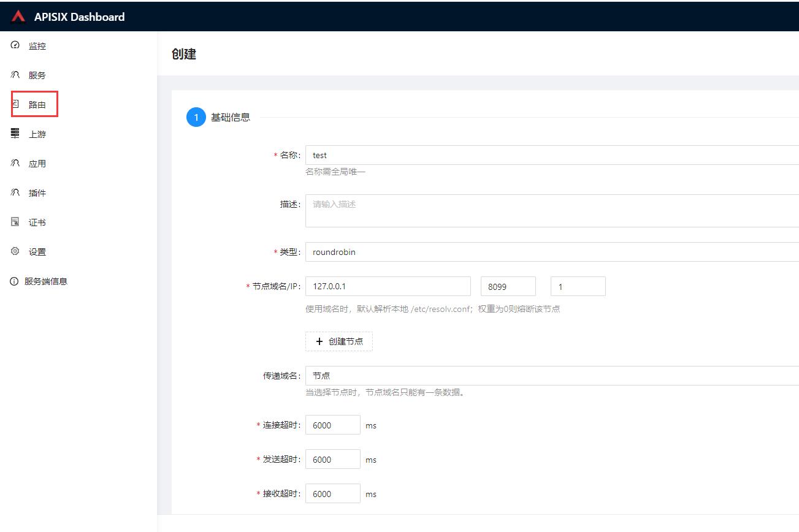Click the /etc/resolv.conf hint text
Screen dimensions: 799x532
433,309
